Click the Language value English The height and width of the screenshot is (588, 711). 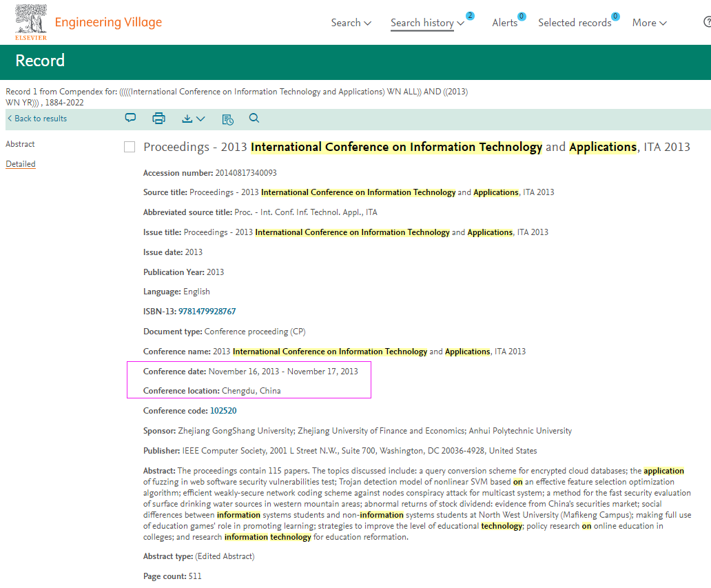click(x=196, y=292)
